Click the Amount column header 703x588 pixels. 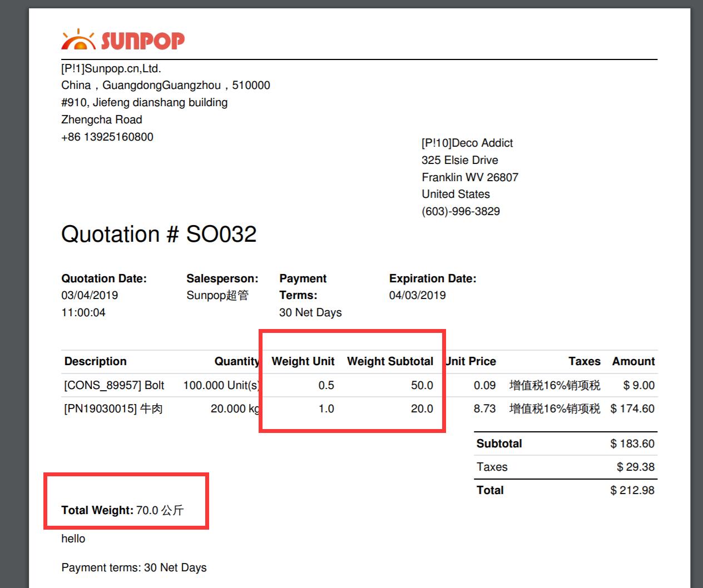(633, 361)
